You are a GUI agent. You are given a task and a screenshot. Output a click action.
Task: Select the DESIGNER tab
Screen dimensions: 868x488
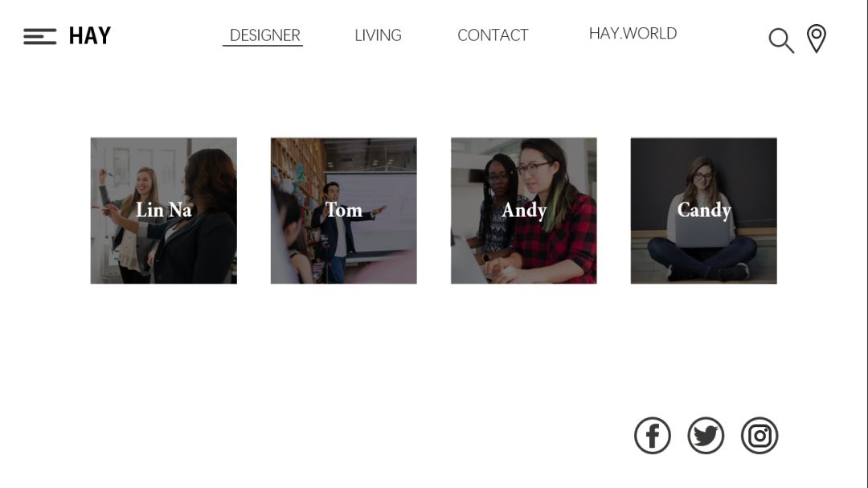pyautogui.click(x=264, y=35)
